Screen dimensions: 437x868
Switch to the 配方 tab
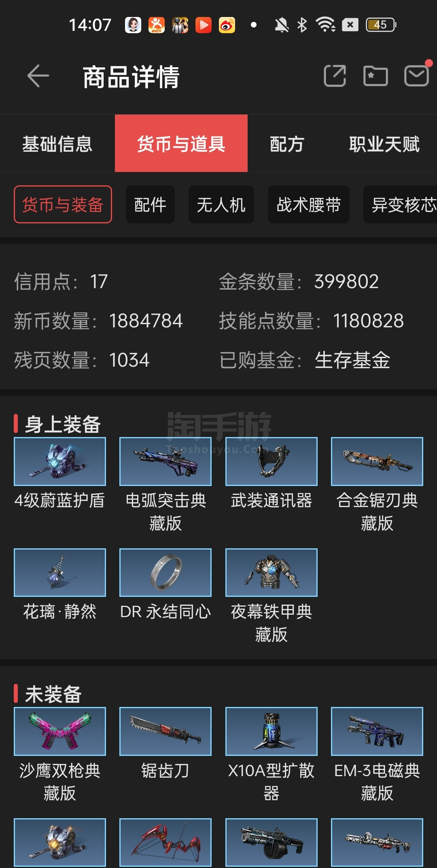[287, 144]
